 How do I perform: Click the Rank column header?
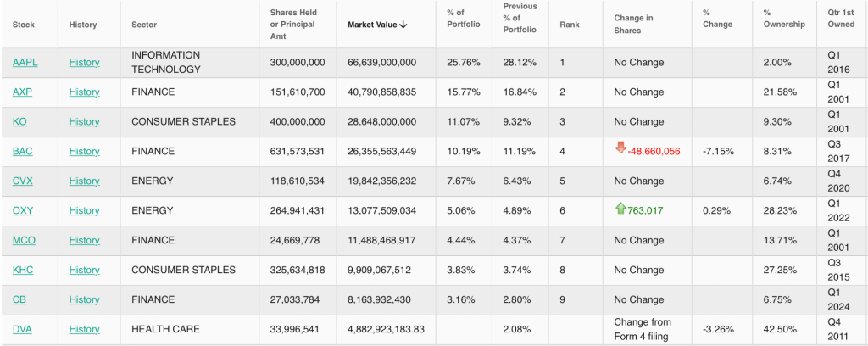[x=570, y=25]
